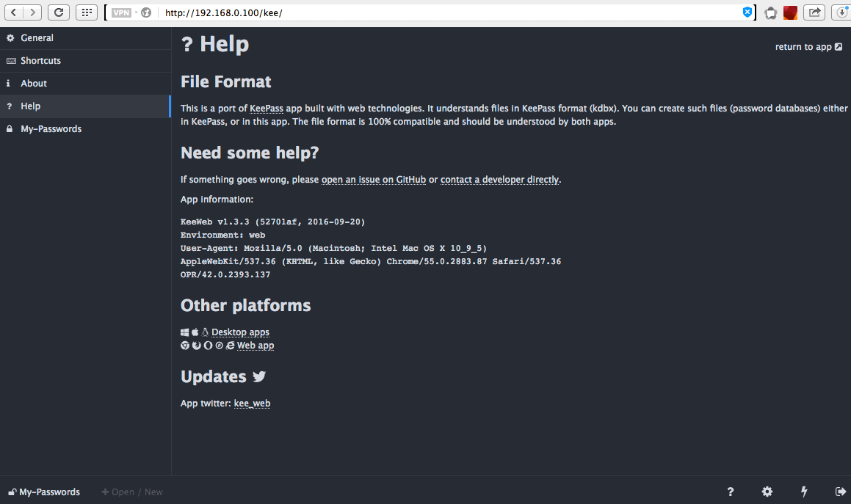The width and height of the screenshot is (851, 504).
Task: Click the Apple logo icon under Other platforms
Action: click(195, 332)
